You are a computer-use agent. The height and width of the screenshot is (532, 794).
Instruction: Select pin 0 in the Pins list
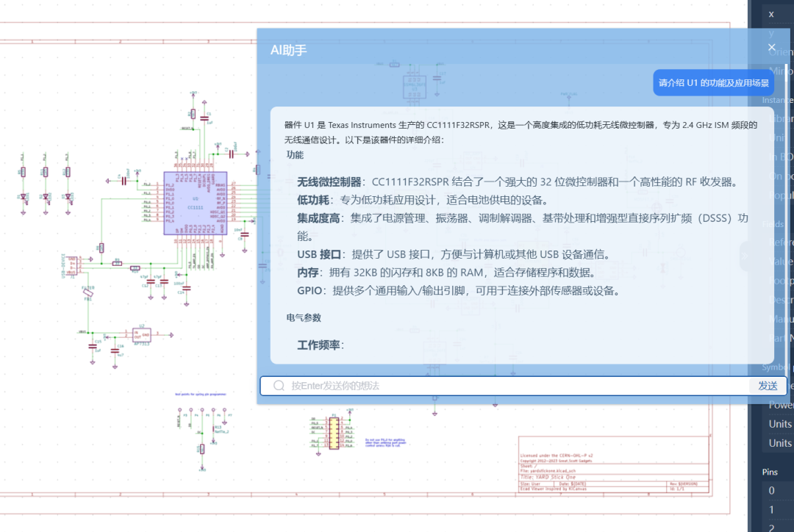click(x=778, y=491)
